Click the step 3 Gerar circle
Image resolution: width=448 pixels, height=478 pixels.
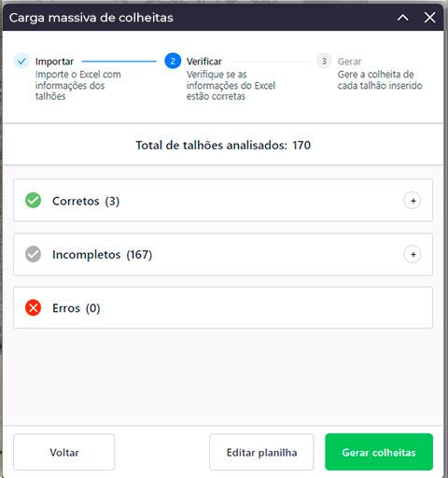[324, 61]
